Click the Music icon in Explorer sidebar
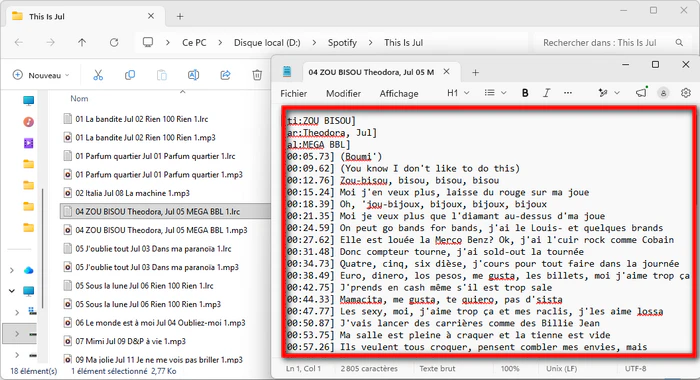This screenshot has height=380, width=700. click(29, 122)
